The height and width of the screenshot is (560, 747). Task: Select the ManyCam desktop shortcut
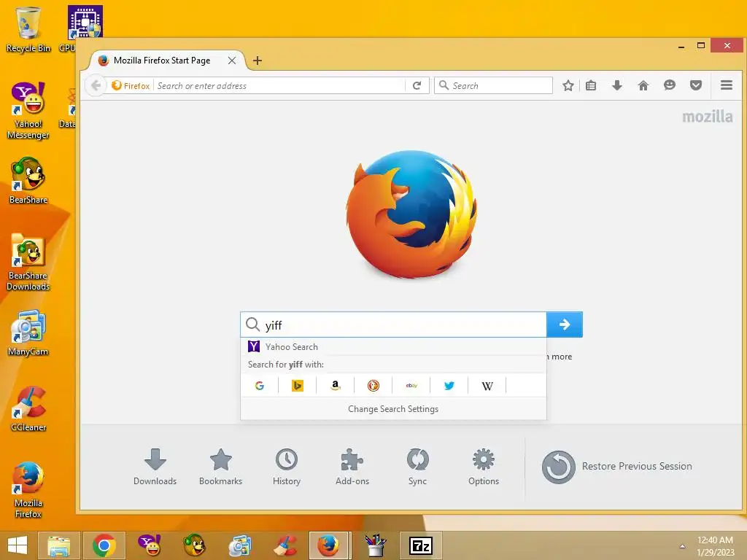[28, 332]
